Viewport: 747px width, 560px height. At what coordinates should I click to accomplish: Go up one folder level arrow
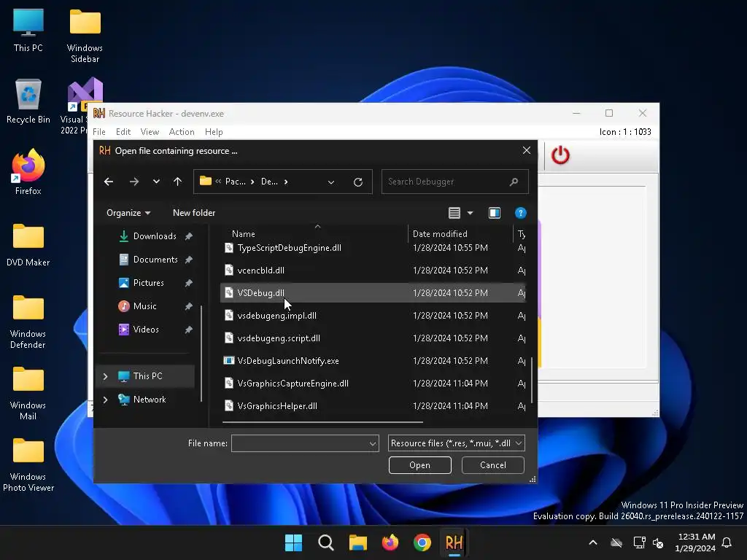pos(178,182)
